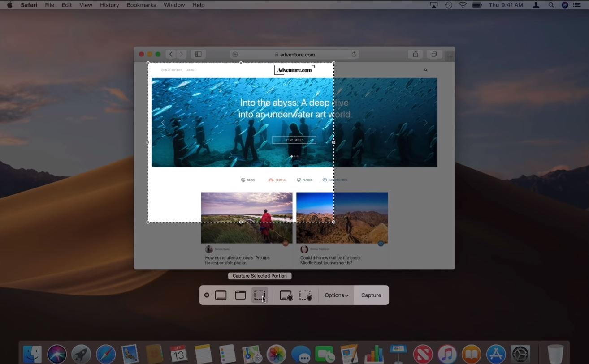589x364 pixels.
Task: Select the second carousel dot indicator
Action: coord(294,156)
